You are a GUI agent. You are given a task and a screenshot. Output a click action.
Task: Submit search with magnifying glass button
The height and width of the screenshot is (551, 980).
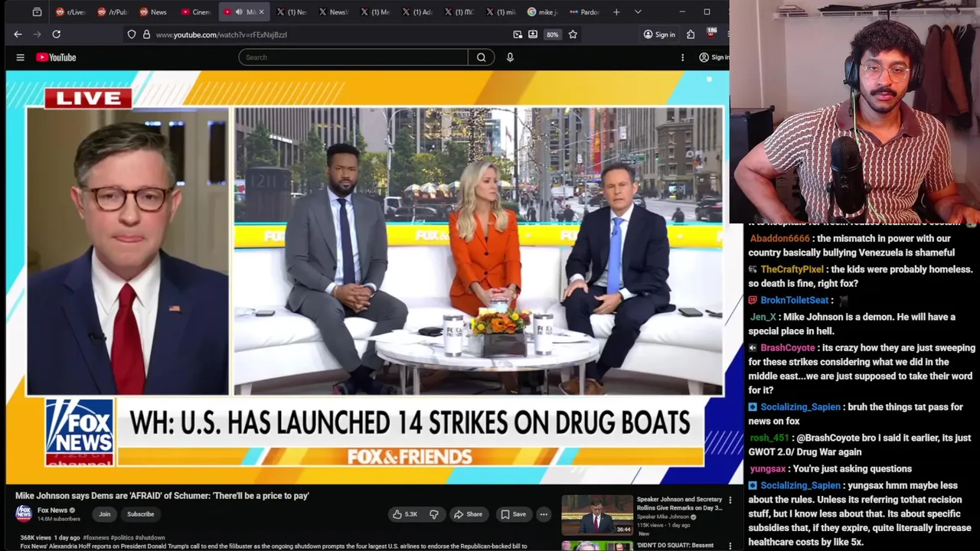(x=481, y=57)
